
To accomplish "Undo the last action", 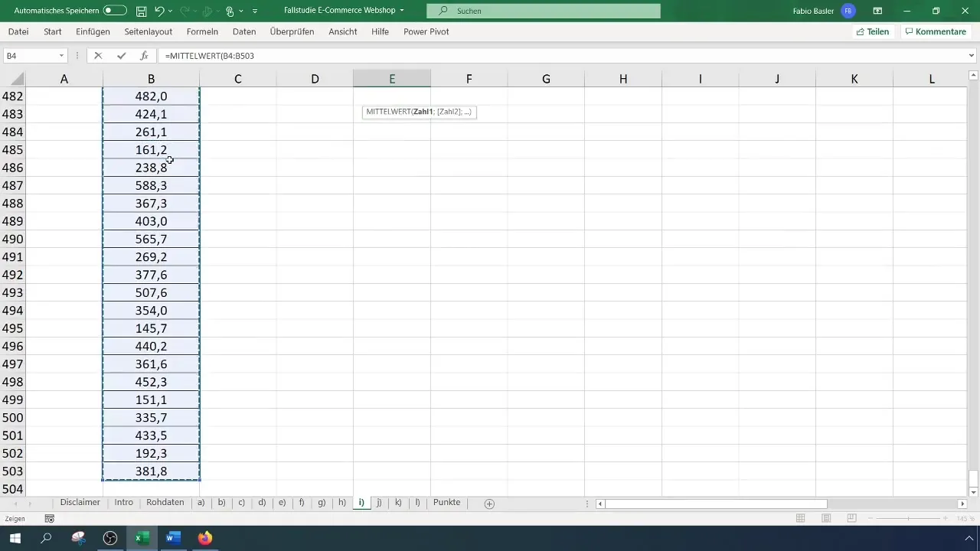I will (159, 11).
